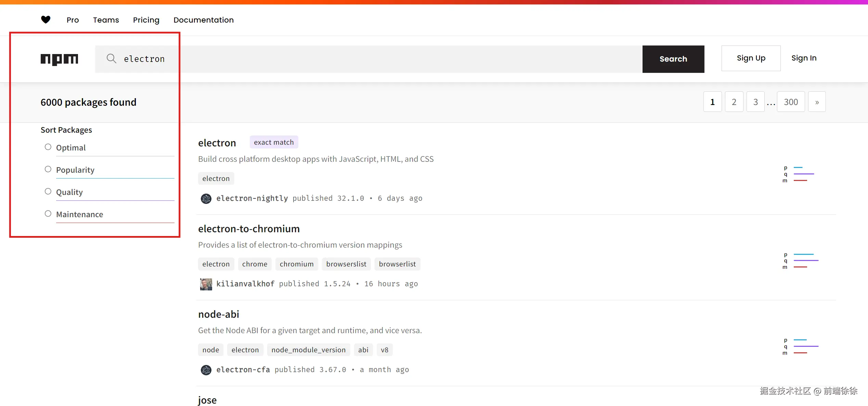Select the Optimal sort option
The height and width of the screenshot is (406, 868).
(48, 147)
